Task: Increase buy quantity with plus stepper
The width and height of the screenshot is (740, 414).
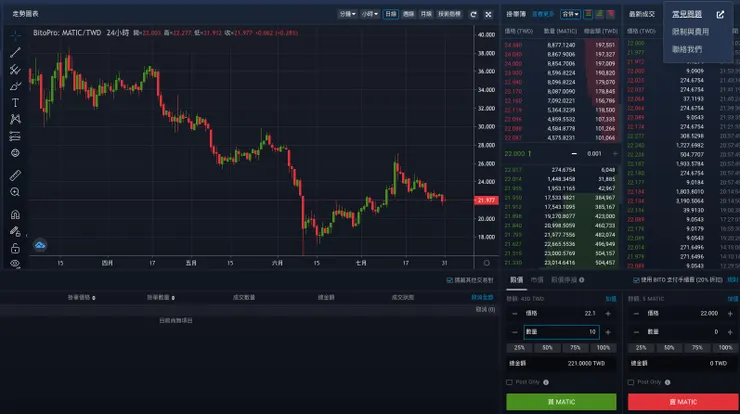Action: pyautogui.click(x=608, y=332)
